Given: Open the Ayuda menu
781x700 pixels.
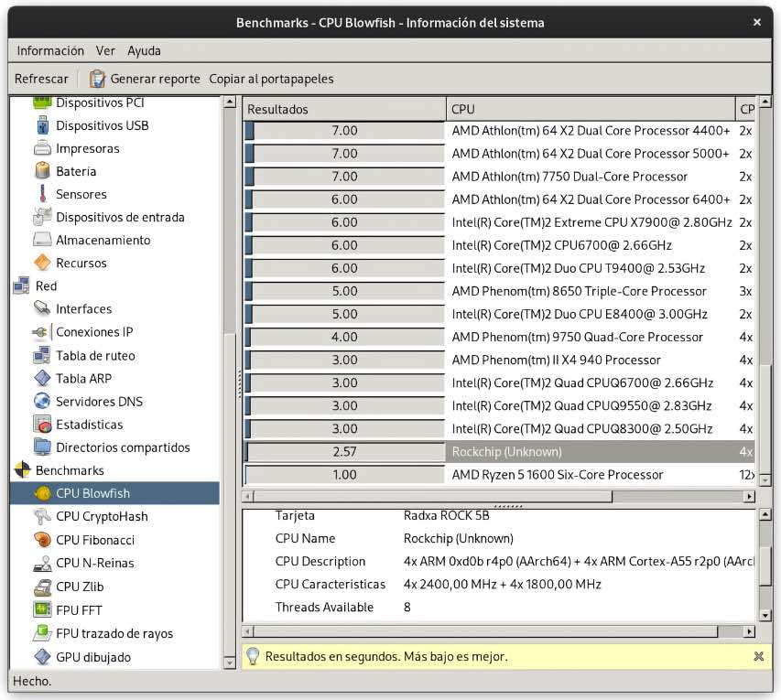Looking at the screenshot, I should tap(144, 50).
